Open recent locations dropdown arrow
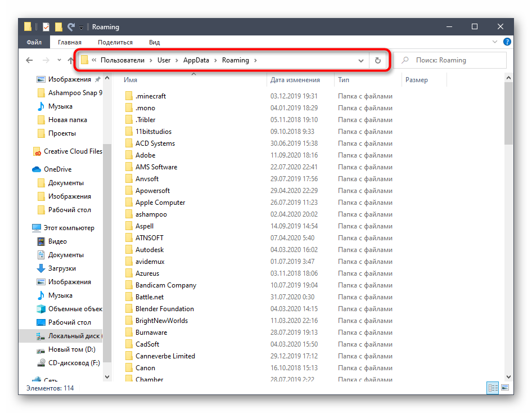 click(x=58, y=60)
